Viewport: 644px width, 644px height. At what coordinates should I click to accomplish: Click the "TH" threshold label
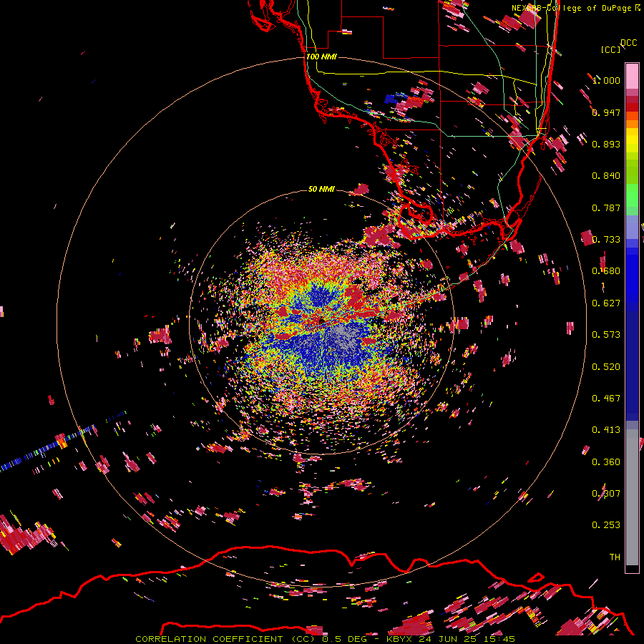(x=615, y=557)
